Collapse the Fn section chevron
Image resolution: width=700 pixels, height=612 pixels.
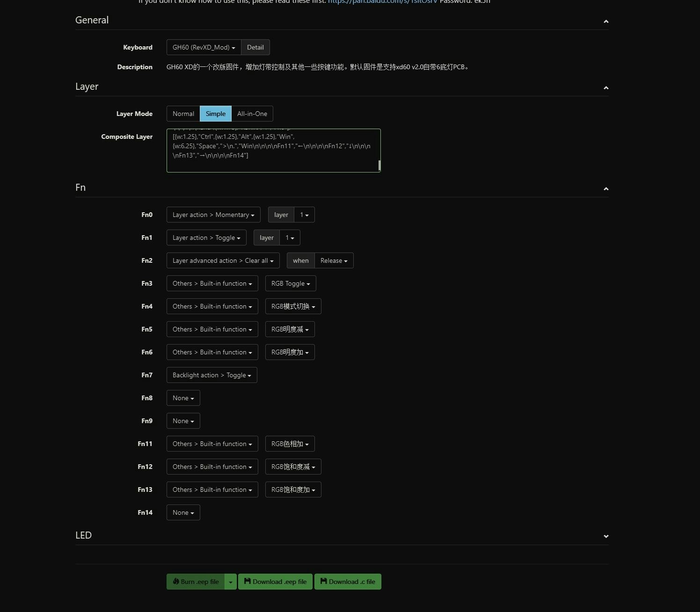(606, 189)
